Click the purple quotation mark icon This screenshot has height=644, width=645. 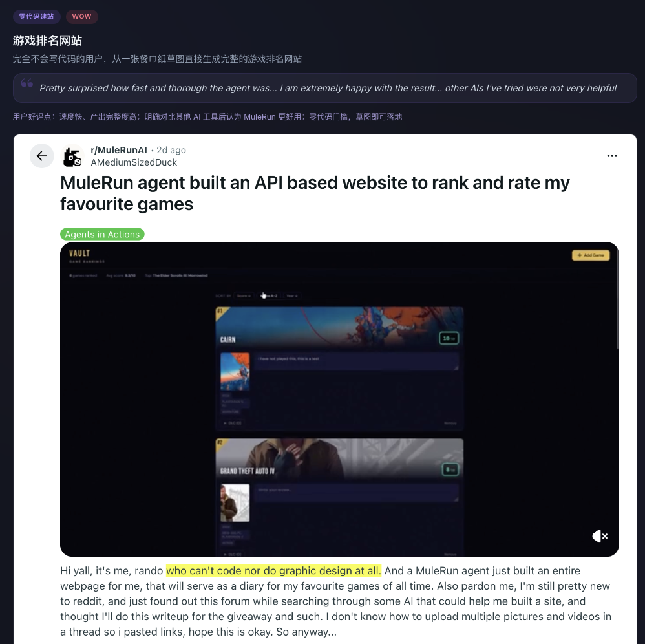pyautogui.click(x=27, y=83)
